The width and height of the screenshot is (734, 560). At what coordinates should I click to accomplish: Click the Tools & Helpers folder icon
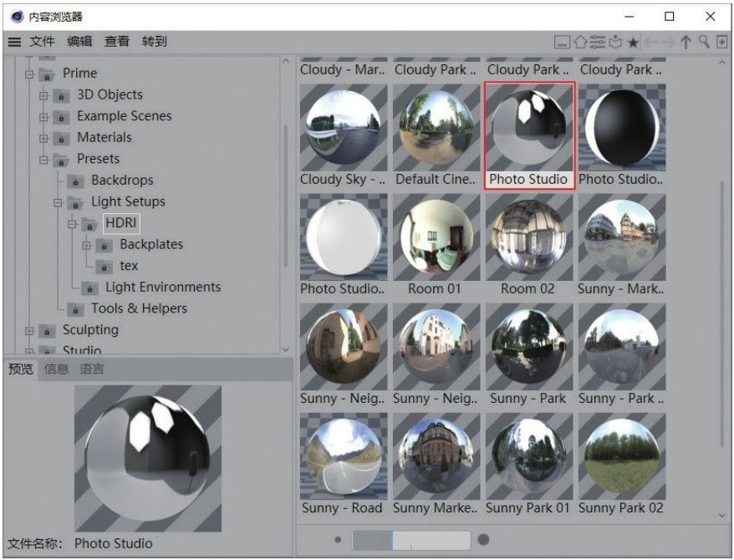[75, 308]
